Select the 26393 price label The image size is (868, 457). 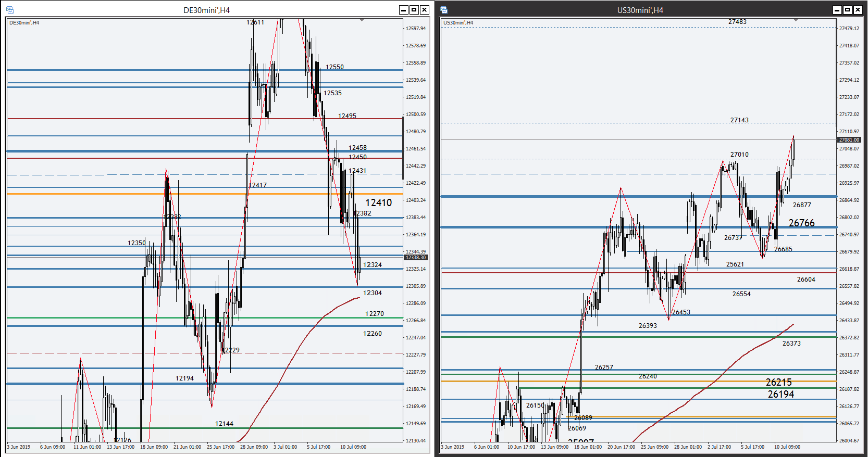648,326
